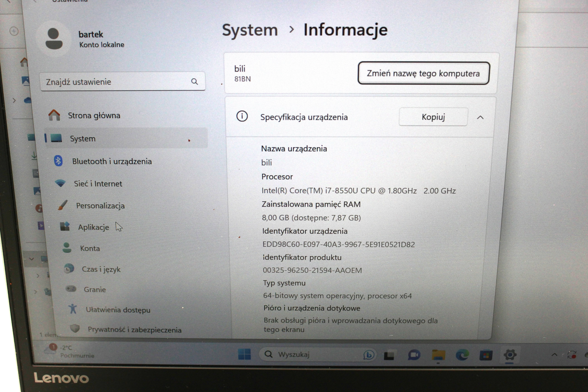Select System in settings sidebar
The height and width of the screenshot is (392, 588).
tap(126, 138)
